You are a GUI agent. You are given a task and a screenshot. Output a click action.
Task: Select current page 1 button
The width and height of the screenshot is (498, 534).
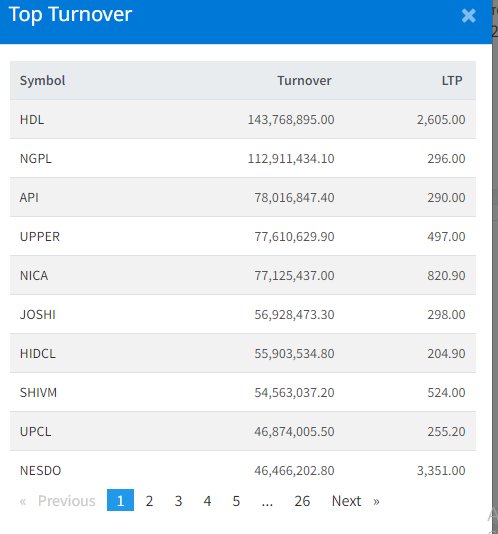120,500
